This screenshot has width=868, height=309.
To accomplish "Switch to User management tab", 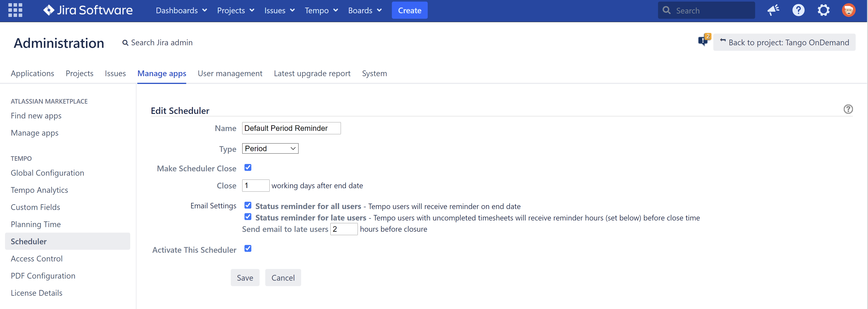I will [x=230, y=74].
